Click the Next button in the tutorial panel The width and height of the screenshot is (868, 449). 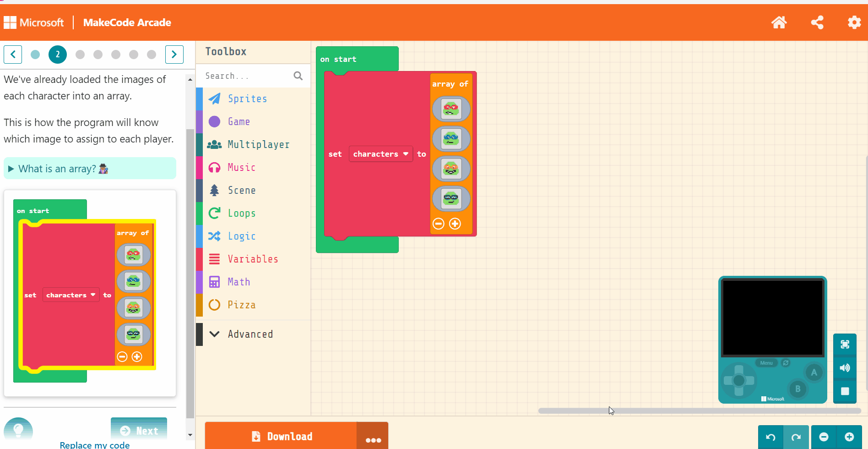click(139, 430)
